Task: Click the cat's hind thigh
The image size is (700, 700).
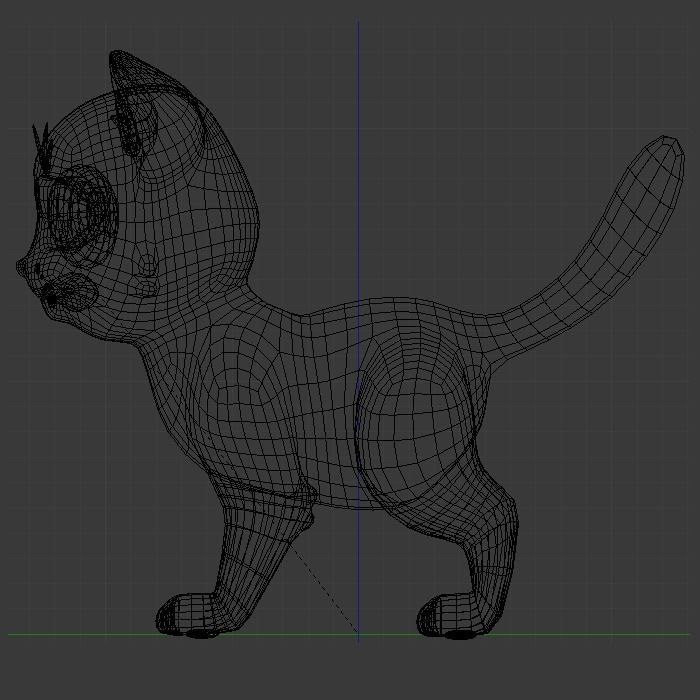Action: [x=415, y=424]
